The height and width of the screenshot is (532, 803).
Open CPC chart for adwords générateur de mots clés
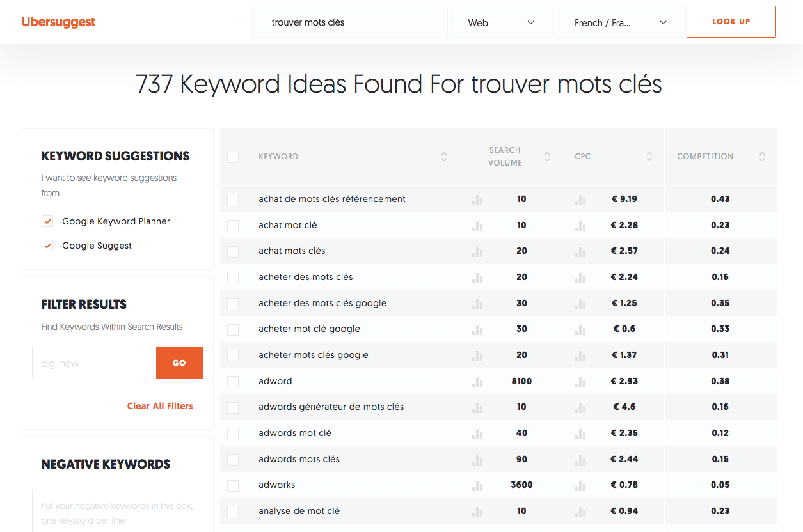(580, 407)
